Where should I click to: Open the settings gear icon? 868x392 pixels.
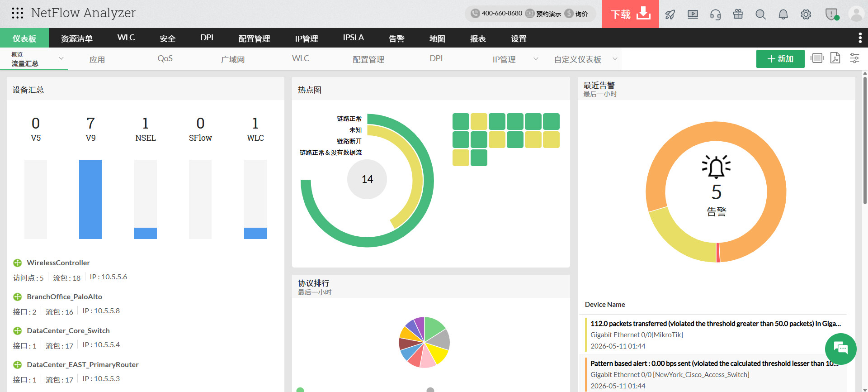tap(806, 14)
